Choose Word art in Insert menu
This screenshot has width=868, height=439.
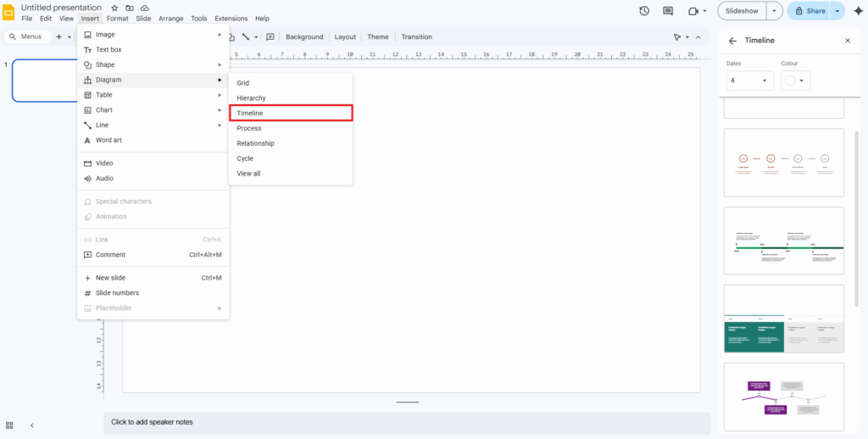point(108,140)
